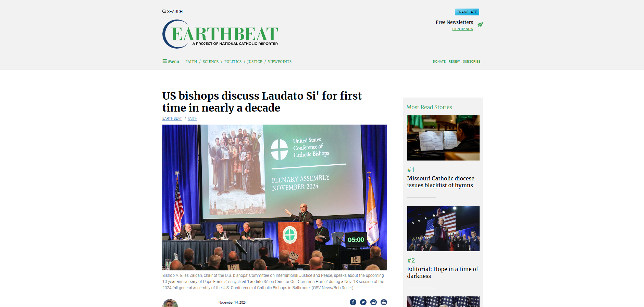Click the '#1' ranking label

[411, 170]
